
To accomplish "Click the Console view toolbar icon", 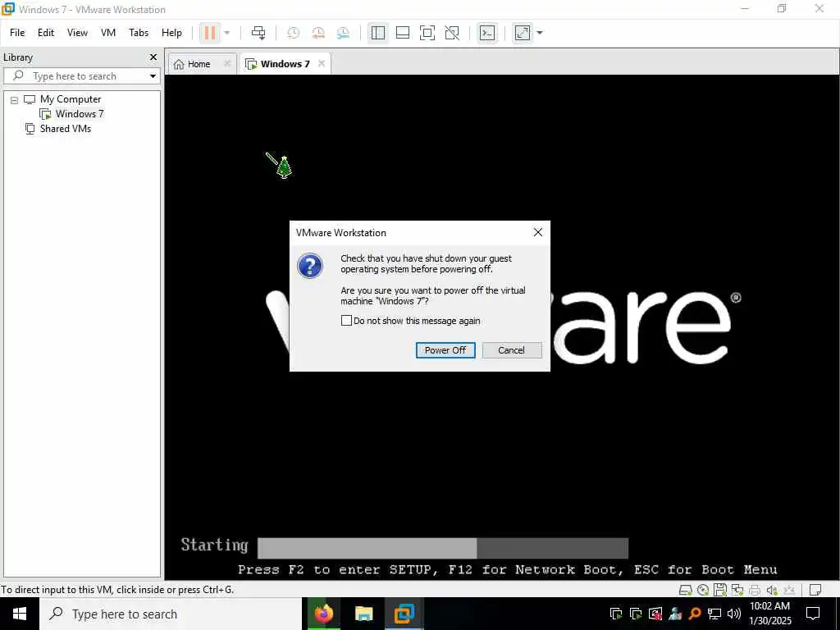I will 487,33.
